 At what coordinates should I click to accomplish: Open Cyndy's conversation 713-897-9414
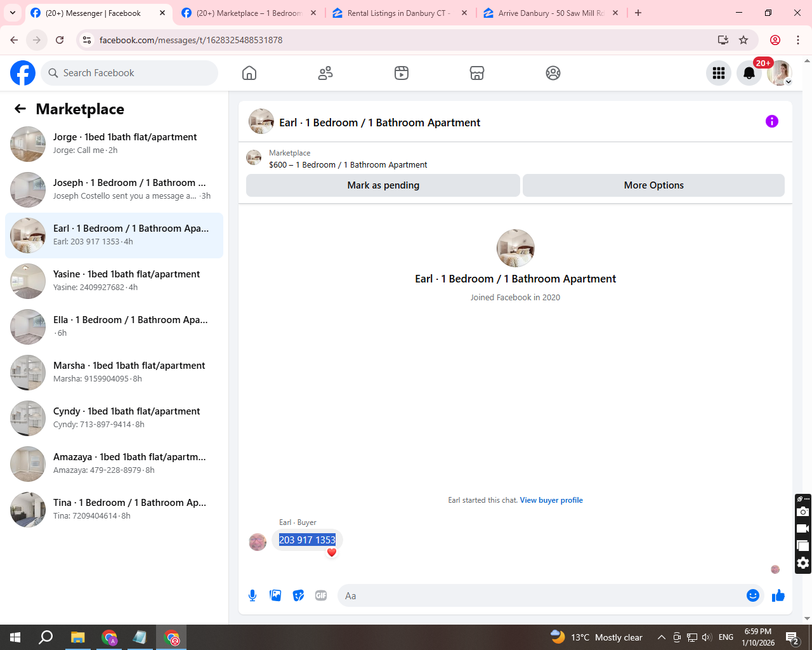pos(114,418)
